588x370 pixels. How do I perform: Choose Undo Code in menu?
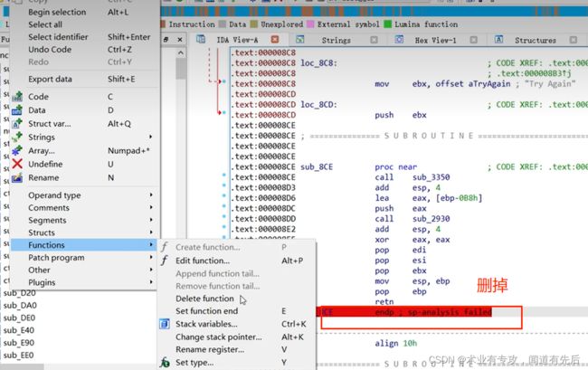pos(50,49)
